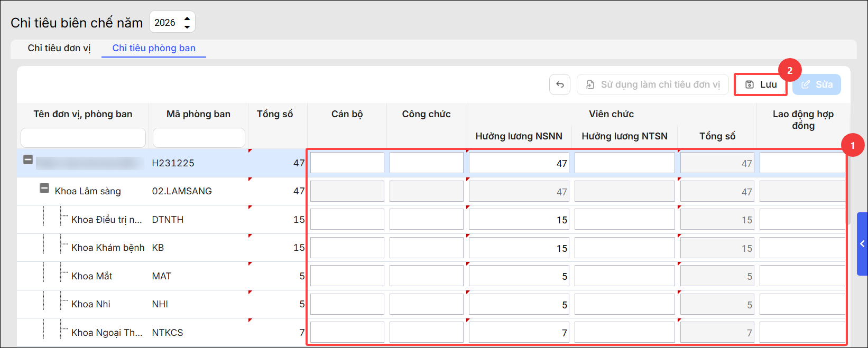Click the 02.LAMSANG code cell
The height and width of the screenshot is (348, 868).
(182, 191)
